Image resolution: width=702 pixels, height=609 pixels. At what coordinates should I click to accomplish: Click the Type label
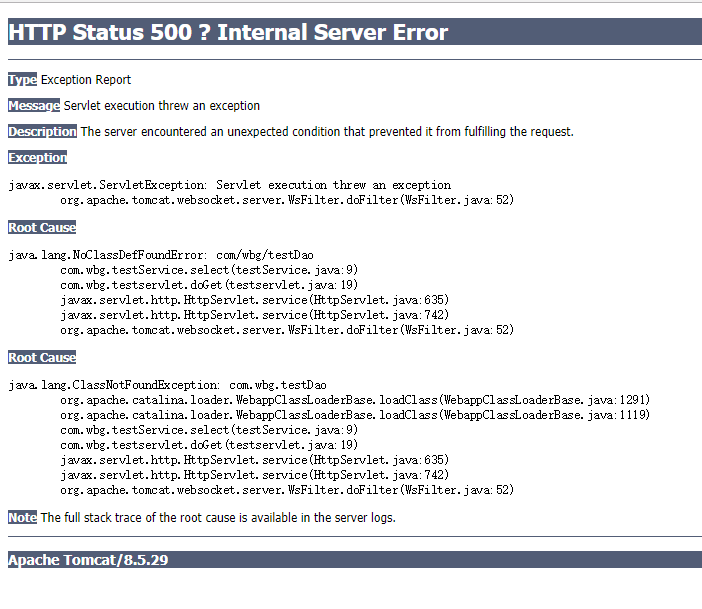(x=22, y=80)
